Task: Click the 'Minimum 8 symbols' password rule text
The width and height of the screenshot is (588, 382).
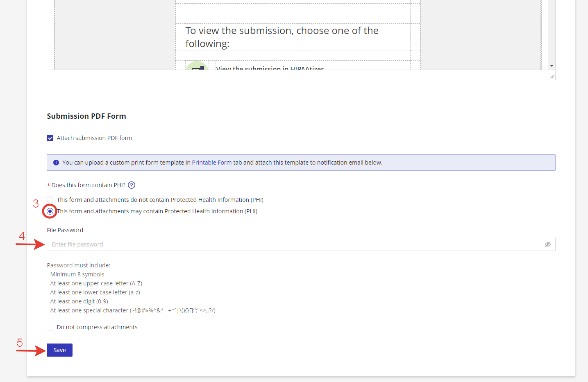Action: [x=77, y=274]
